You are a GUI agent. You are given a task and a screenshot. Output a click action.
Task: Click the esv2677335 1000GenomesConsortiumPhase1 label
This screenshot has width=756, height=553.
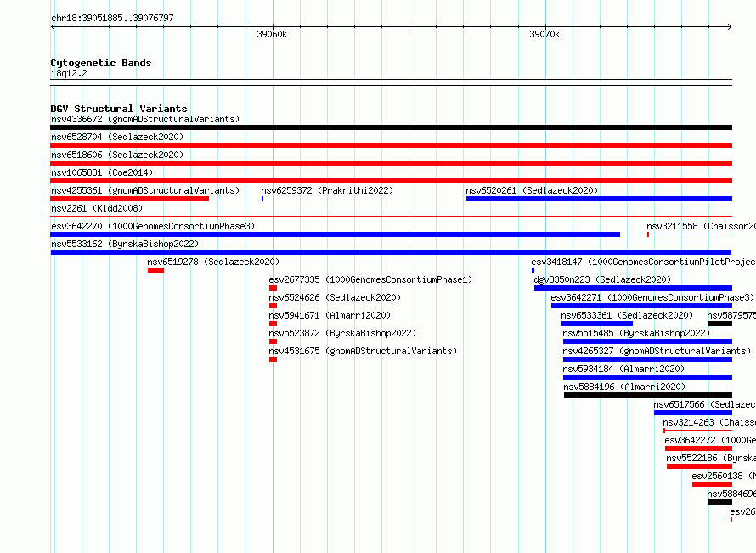coord(370,279)
